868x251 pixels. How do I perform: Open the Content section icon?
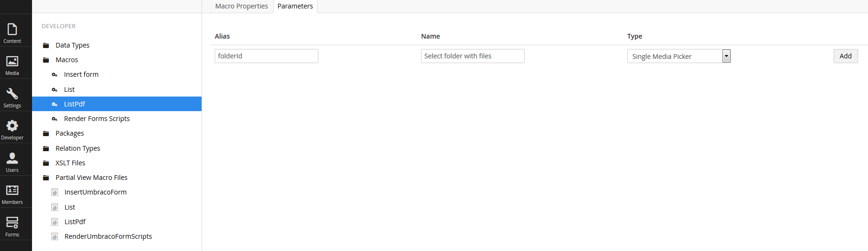point(12,30)
